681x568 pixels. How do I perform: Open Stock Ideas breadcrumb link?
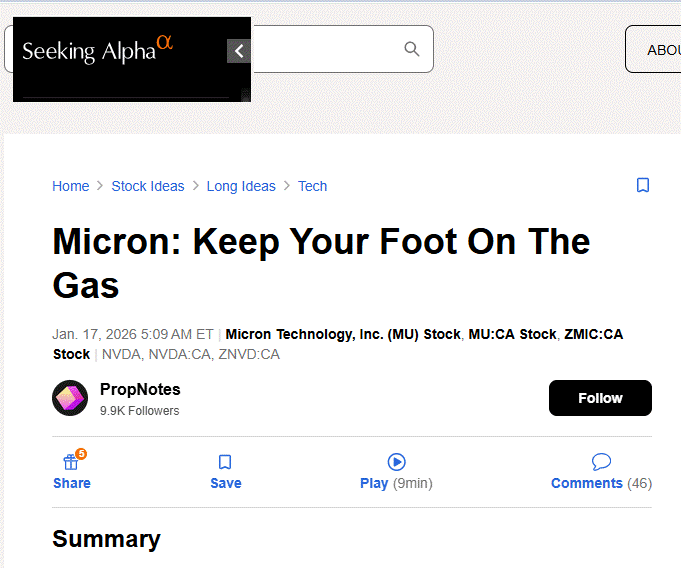point(148,186)
